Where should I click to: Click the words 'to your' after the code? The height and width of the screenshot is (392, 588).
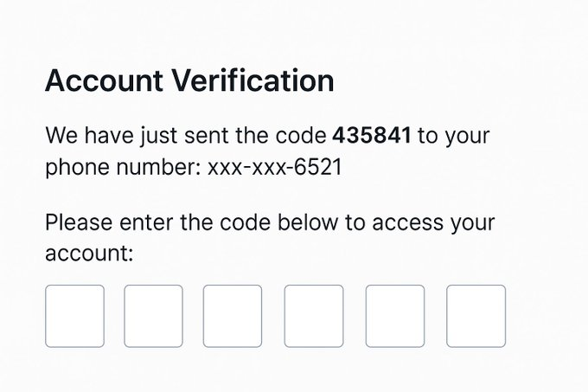tap(454, 136)
